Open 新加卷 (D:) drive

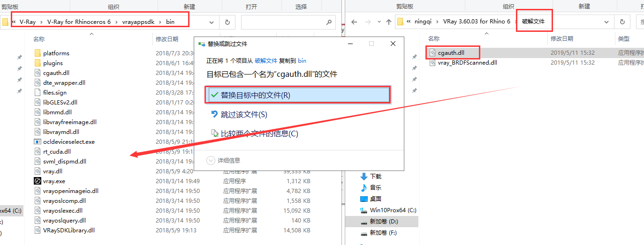click(x=384, y=221)
